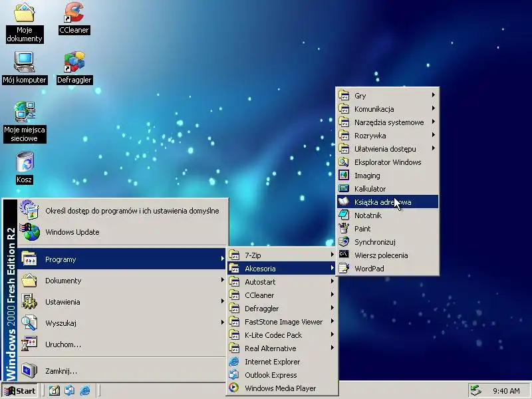Expand the K-Lite Codec Pack folder
Viewport: 532px width, 399px height.
point(282,335)
